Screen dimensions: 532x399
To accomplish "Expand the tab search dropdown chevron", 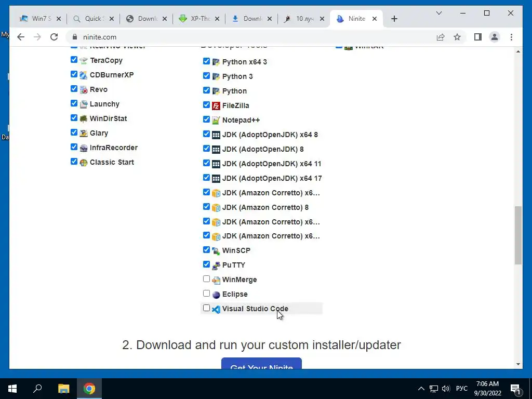I will click(438, 13).
